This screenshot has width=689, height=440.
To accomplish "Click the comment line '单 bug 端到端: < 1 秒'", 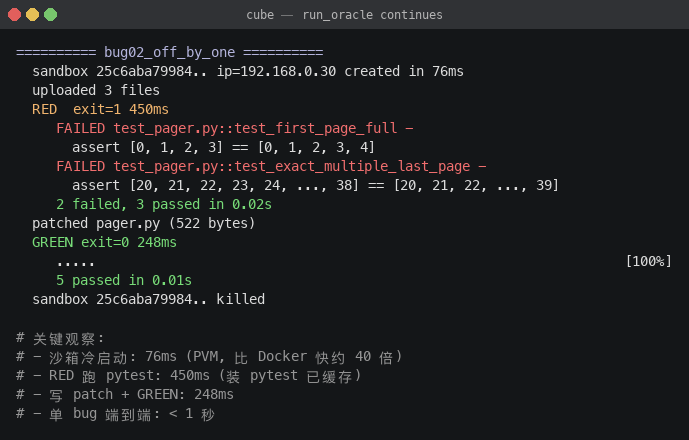I will (116, 414).
